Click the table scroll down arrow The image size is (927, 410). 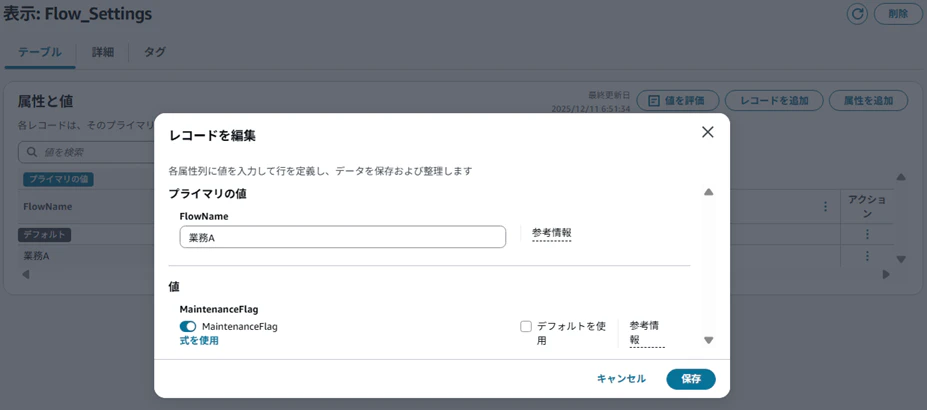[901, 259]
